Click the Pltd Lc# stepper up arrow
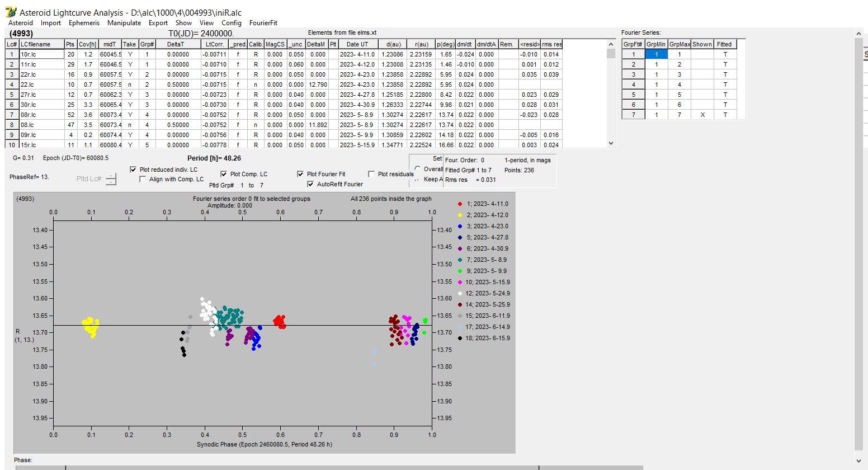868x470 pixels. 111,176
